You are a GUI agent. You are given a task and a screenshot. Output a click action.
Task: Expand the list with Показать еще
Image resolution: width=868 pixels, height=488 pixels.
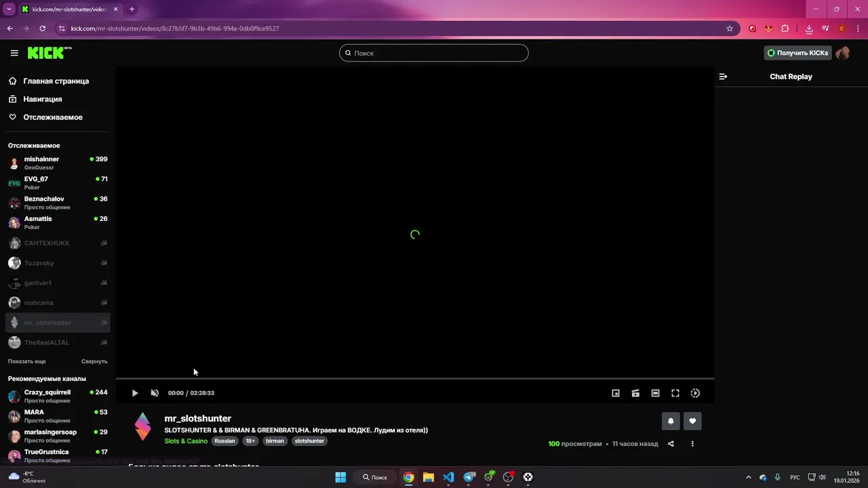pyautogui.click(x=27, y=361)
